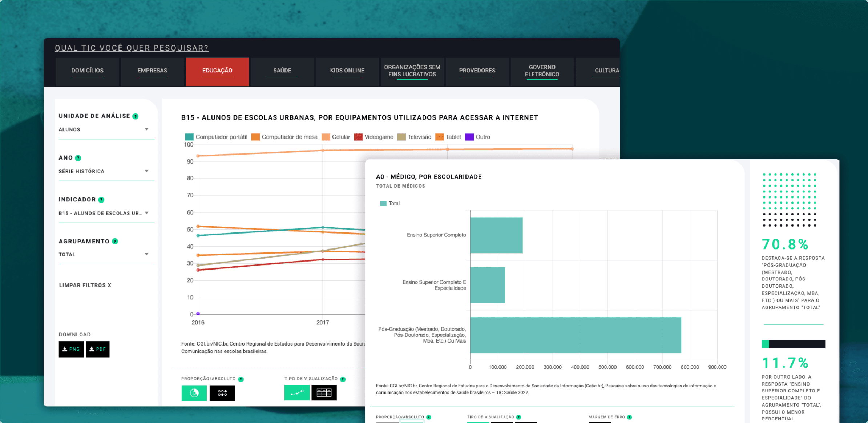Toggle Total legend in médico chart
868x423 pixels.
click(390, 204)
